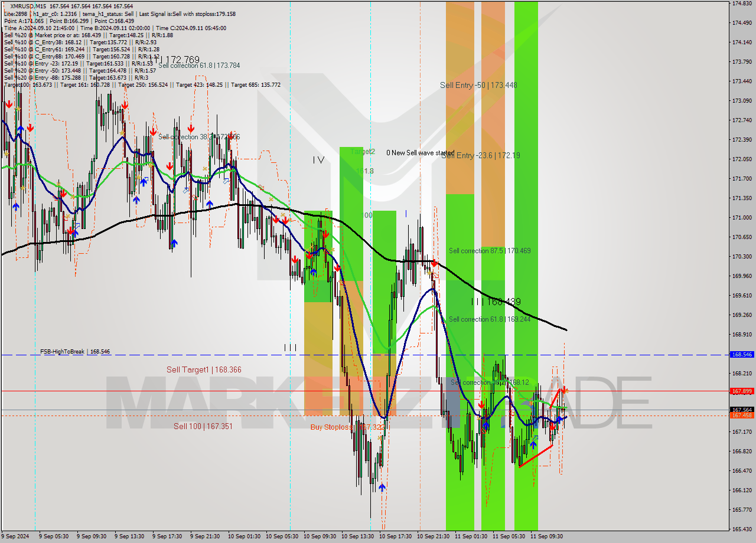756x543 pixels.
Task: Click the blue 168.546 price tag
Action: (x=742, y=355)
